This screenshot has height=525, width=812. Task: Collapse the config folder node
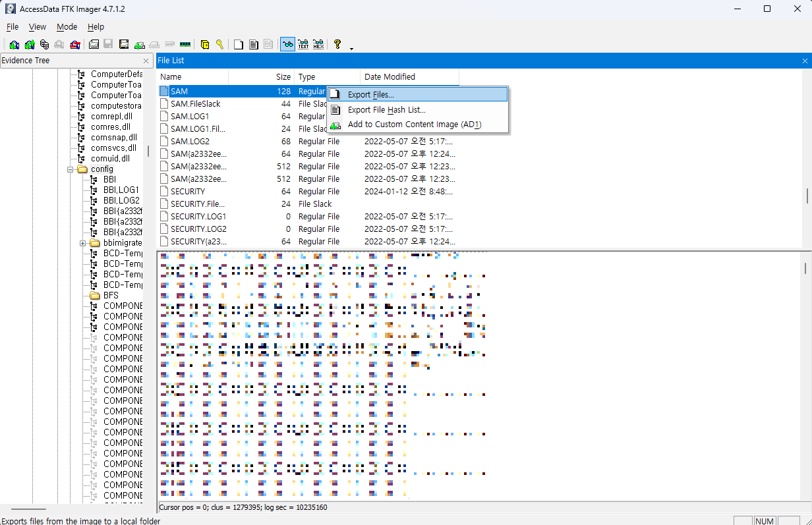pyautogui.click(x=70, y=169)
